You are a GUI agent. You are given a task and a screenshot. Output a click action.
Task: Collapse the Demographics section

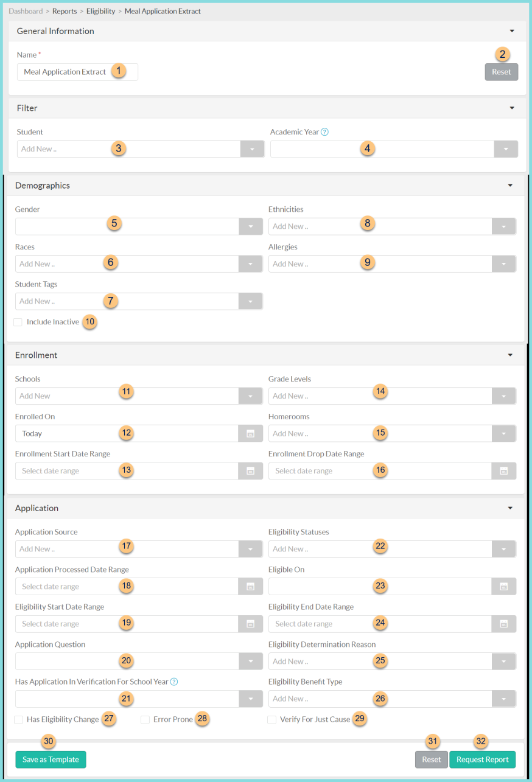click(x=510, y=185)
